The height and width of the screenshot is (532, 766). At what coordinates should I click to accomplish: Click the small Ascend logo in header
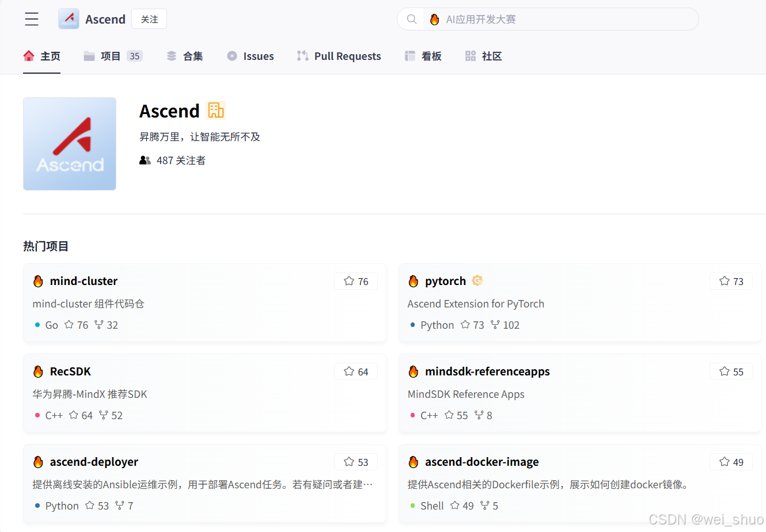point(69,19)
